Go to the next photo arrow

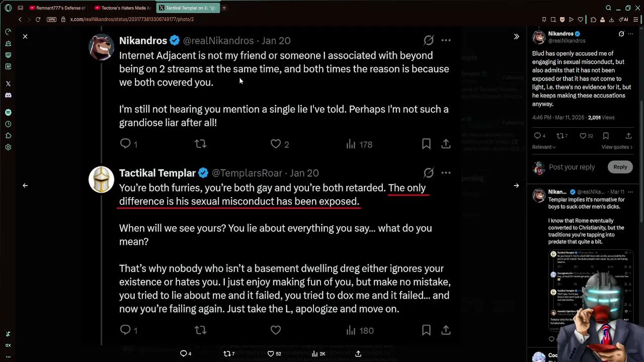click(516, 186)
